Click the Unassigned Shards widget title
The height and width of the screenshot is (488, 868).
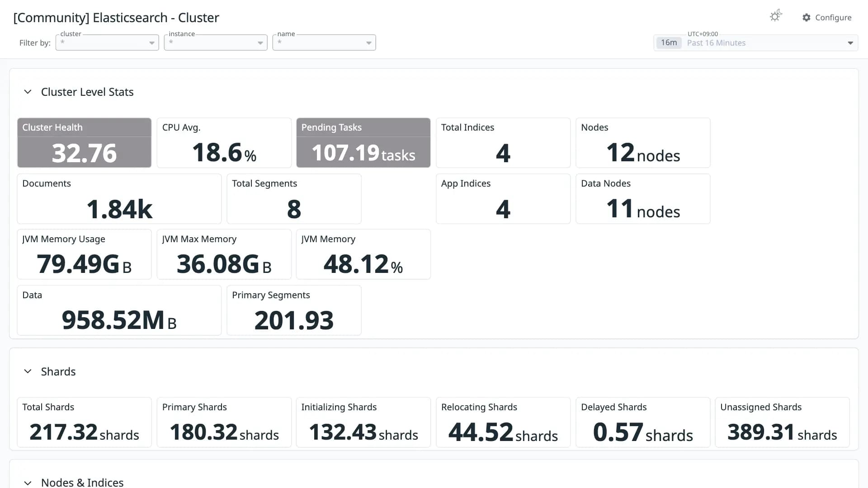point(761,407)
